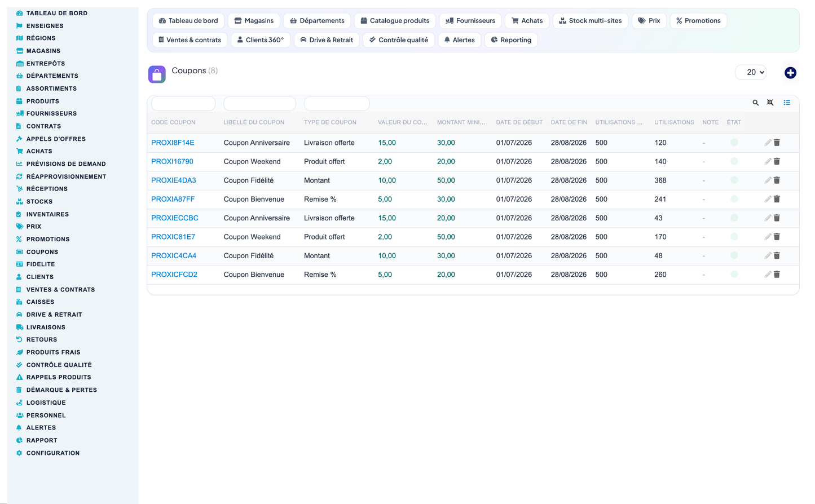815x504 pixels.
Task: Switch to Contrôle qualité tab
Action: (x=399, y=40)
